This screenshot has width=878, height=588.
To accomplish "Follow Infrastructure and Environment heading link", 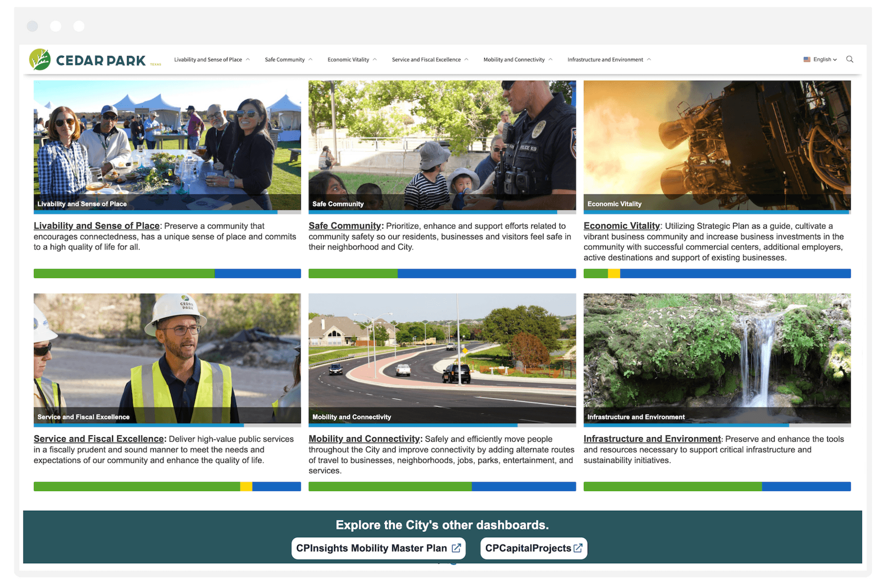I will click(652, 439).
